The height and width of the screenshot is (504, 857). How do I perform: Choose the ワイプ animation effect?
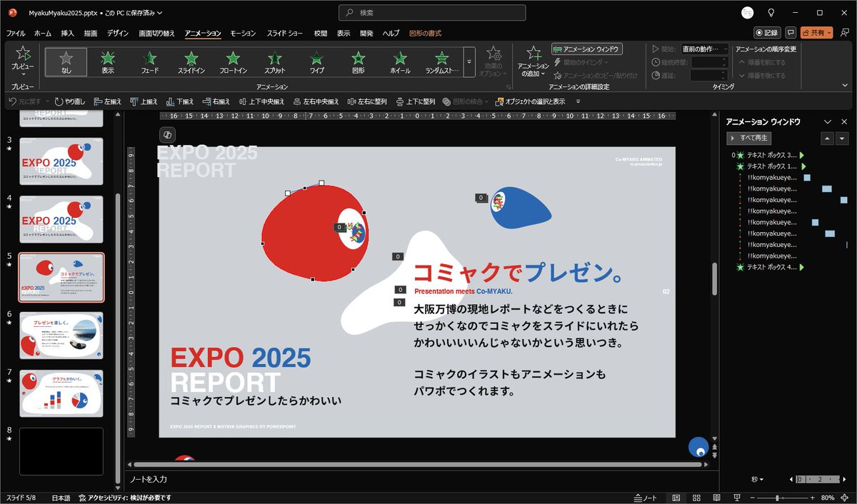pyautogui.click(x=316, y=60)
